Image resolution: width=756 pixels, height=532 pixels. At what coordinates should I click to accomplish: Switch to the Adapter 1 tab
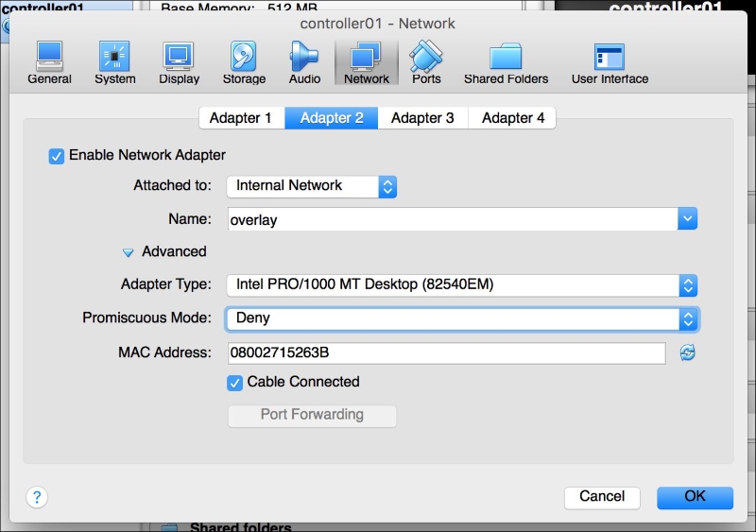pos(242,118)
